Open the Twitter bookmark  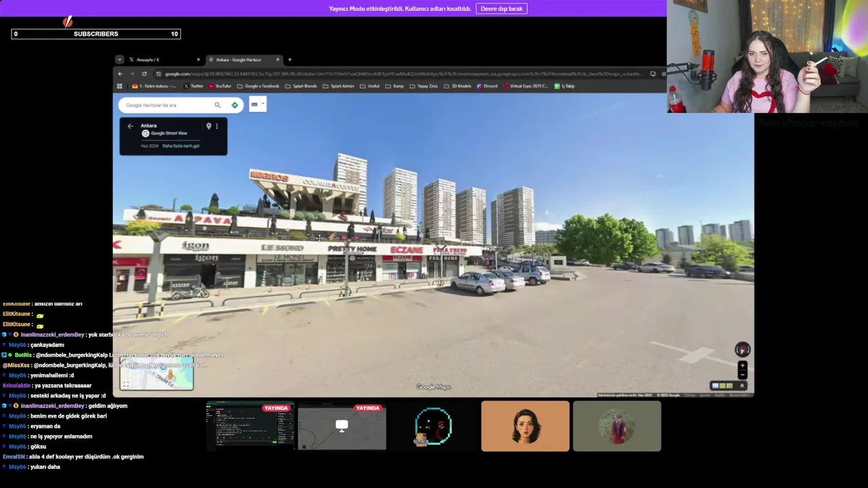(x=193, y=86)
